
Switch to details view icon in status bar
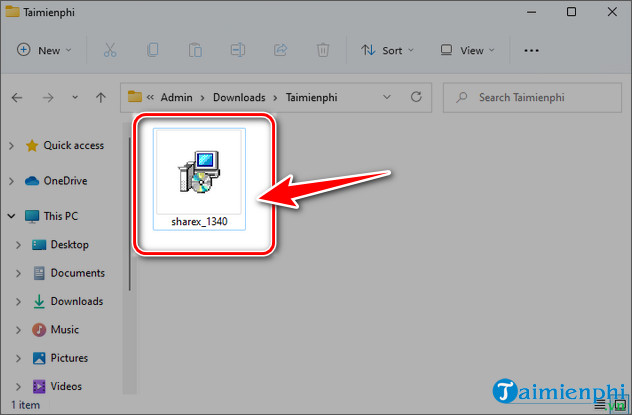[x=600, y=405]
